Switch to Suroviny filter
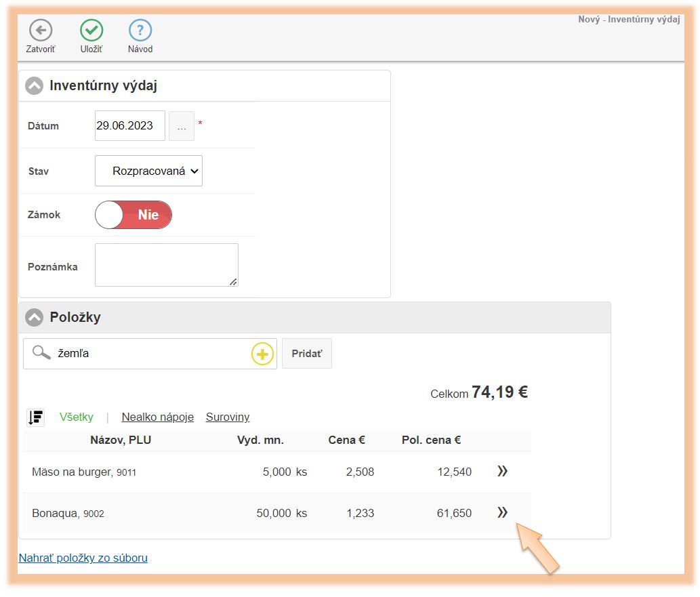The width and height of the screenshot is (700, 597). 228,417
